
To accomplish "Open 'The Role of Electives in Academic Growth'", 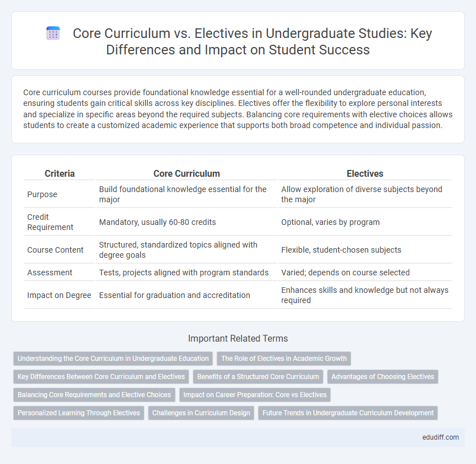I will [284, 359].
